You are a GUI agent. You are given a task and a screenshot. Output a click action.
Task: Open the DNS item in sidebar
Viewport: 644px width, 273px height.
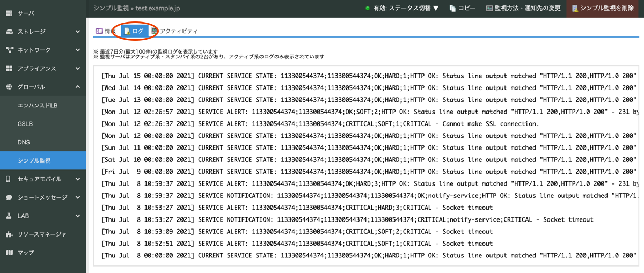24,142
